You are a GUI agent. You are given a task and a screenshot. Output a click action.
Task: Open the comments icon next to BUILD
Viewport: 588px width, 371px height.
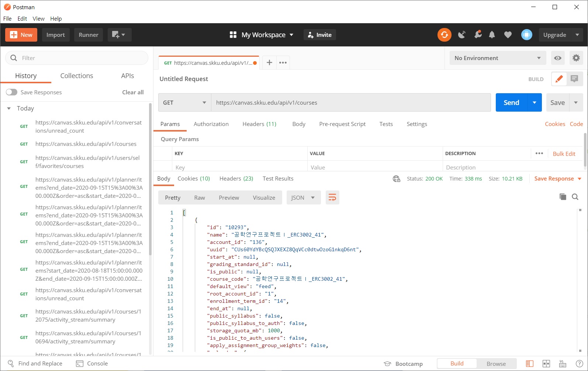(x=574, y=79)
